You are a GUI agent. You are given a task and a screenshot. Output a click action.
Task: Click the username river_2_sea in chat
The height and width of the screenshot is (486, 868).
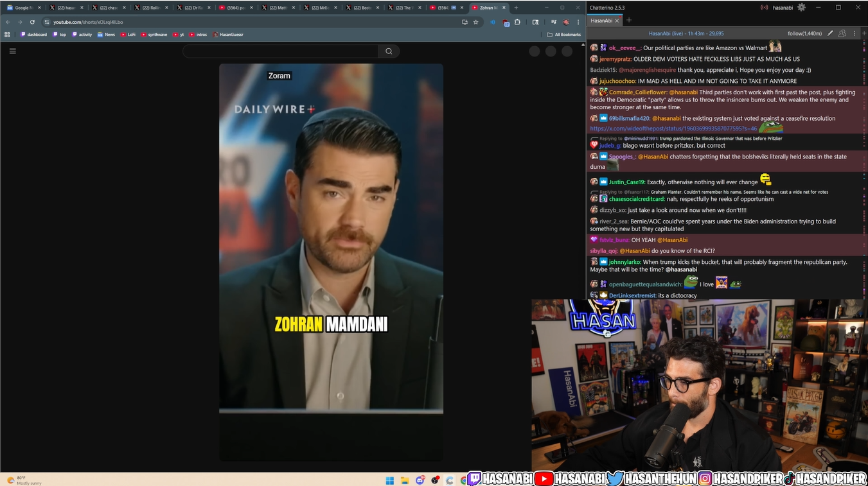pyautogui.click(x=614, y=221)
